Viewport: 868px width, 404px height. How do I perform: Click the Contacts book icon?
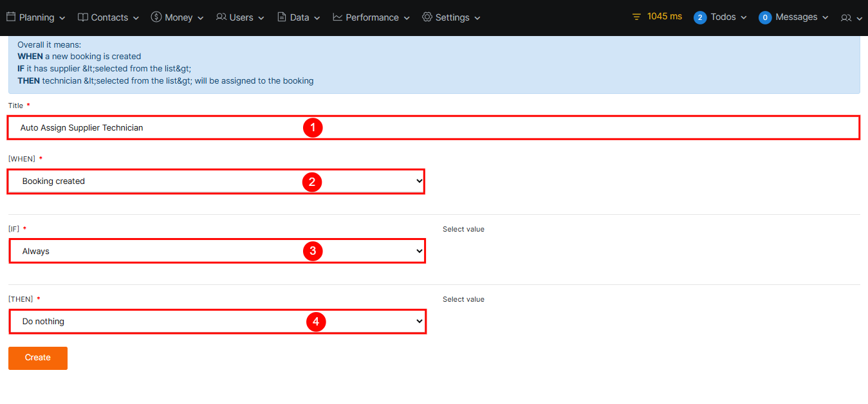click(x=83, y=17)
